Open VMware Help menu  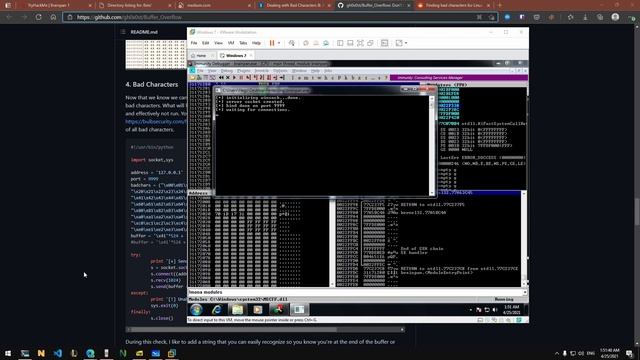pyautogui.click(x=256, y=43)
